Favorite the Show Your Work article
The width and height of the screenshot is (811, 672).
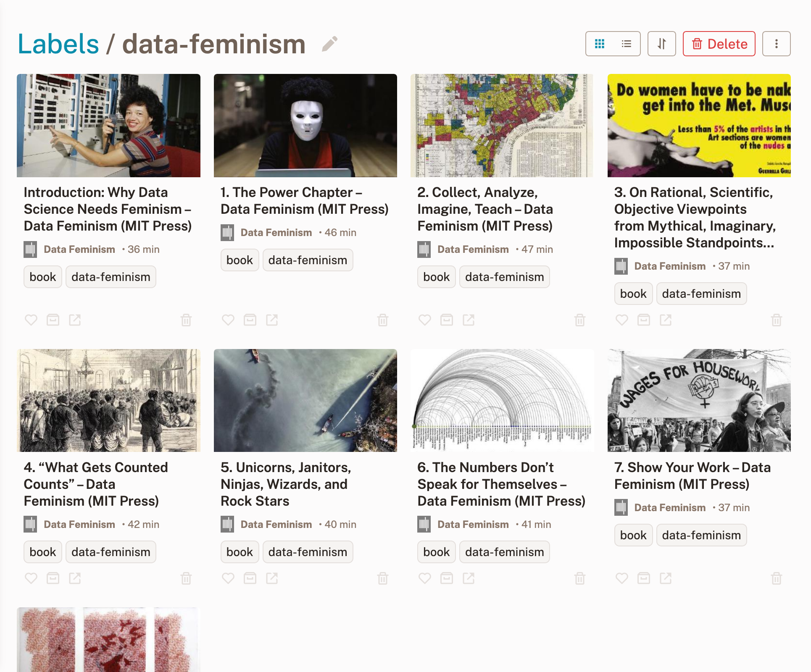point(622,578)
